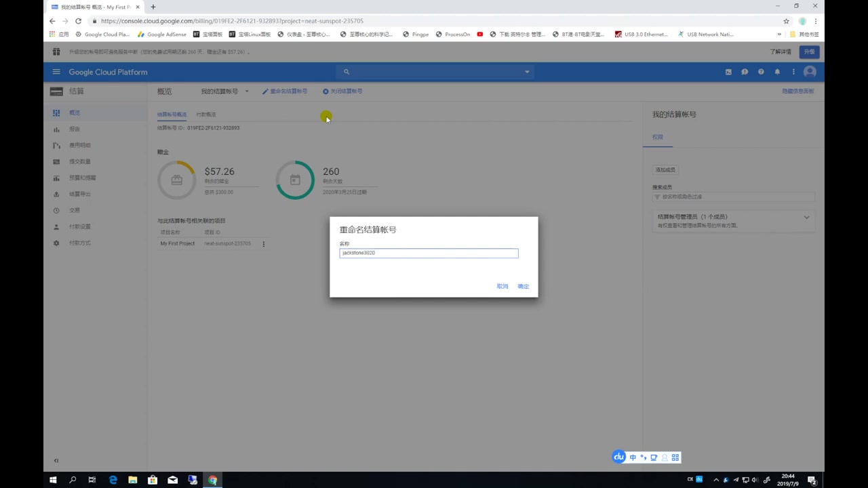Click 重命名结算帐号 rename link
The height and width of the screenshot is (488, 868).
(x=285, y=91)
